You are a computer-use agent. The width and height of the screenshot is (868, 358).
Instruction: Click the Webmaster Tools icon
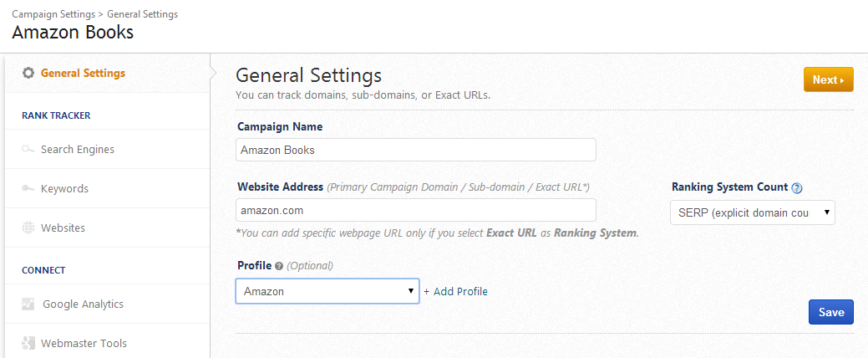28,343
